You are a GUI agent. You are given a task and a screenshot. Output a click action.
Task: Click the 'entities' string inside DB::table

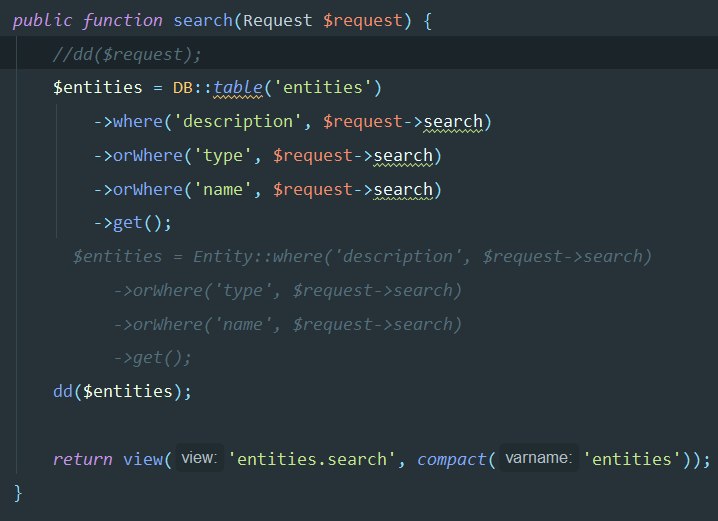click(323, 87)
